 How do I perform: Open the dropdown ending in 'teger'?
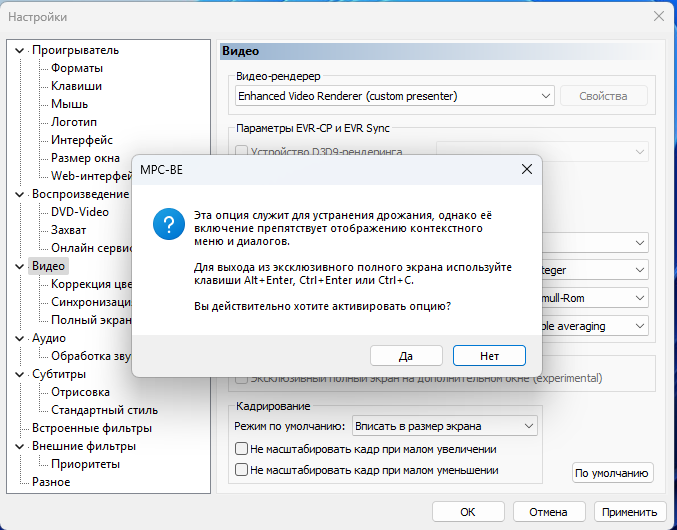tap(594, 270)
